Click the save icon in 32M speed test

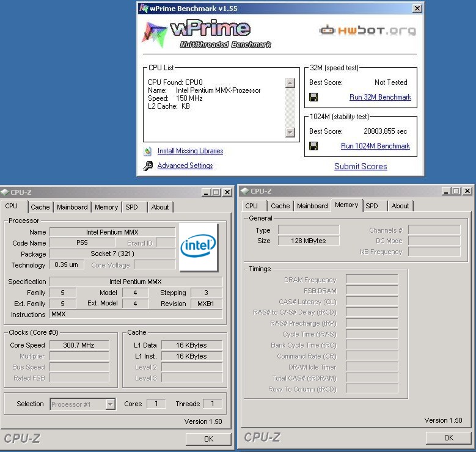tap(313, 97)
